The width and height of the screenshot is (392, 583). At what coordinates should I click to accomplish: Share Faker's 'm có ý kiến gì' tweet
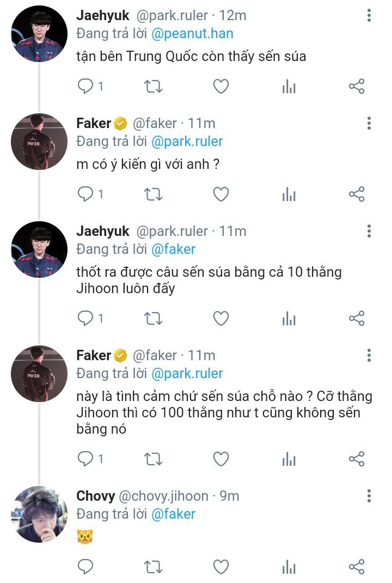357,195
